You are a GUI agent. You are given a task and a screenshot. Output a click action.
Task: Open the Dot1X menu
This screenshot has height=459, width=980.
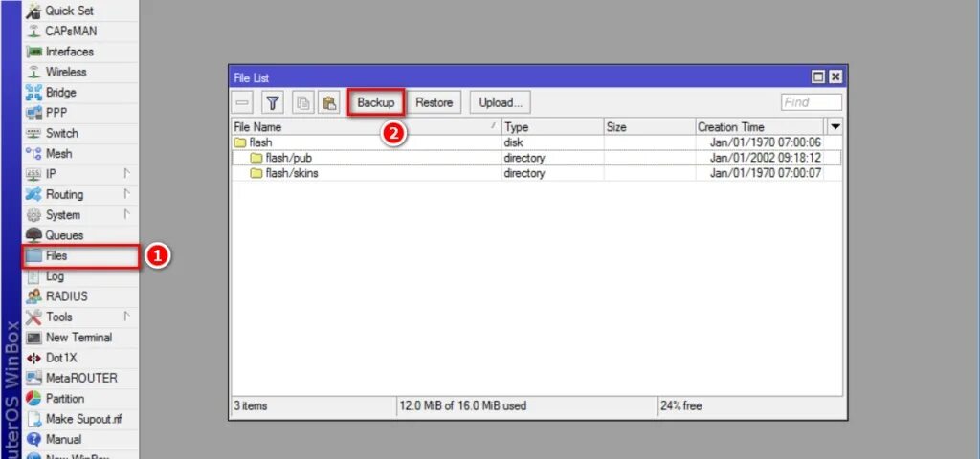pyautogui.click(x=80, y=358)
